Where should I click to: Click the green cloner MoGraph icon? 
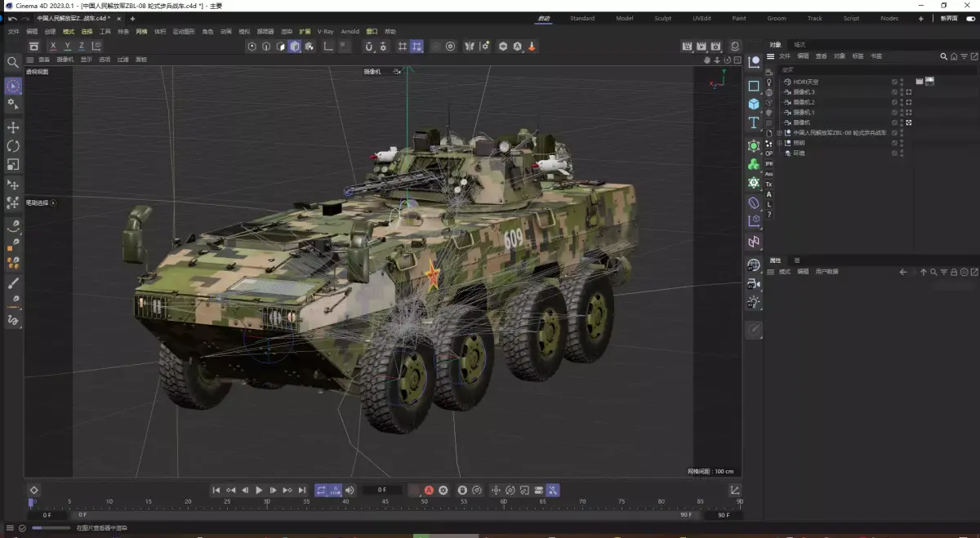click(753, 164)
